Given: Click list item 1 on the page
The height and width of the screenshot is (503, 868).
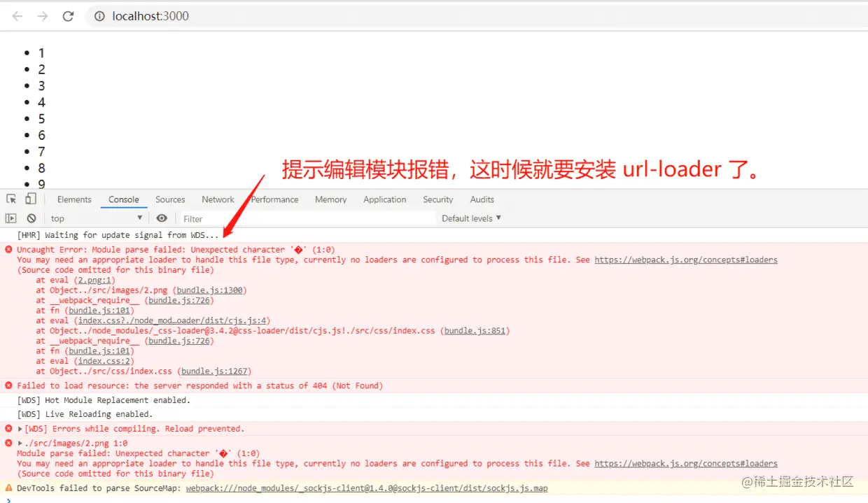Looking at the screenshot, I should 41,53.
